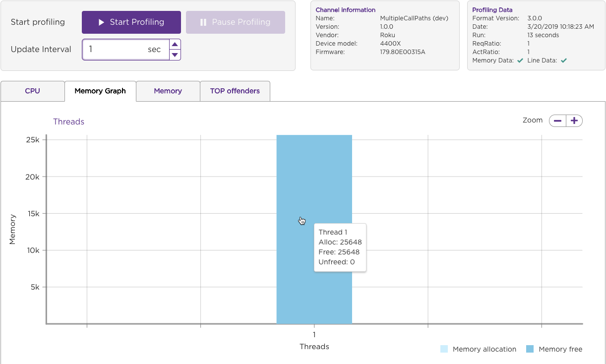This screenshot has height=364, width=606.
Task: Select the Memory tab label
Action: 168,91
